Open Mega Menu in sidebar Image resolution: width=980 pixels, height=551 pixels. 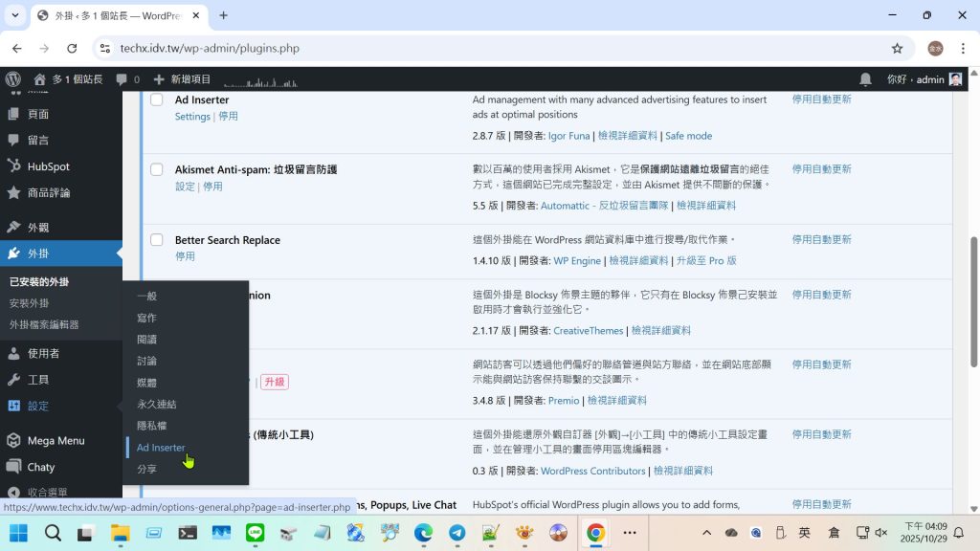[55, 441]
